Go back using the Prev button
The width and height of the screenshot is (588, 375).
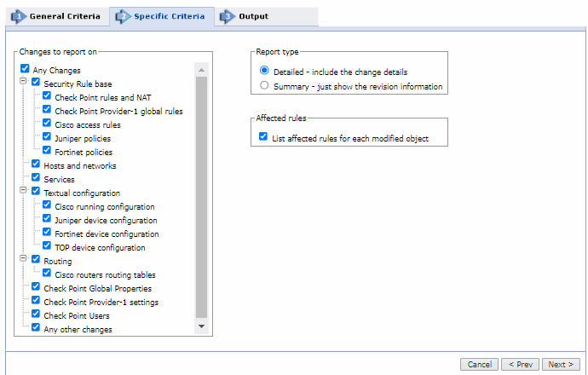pos(520,364)
